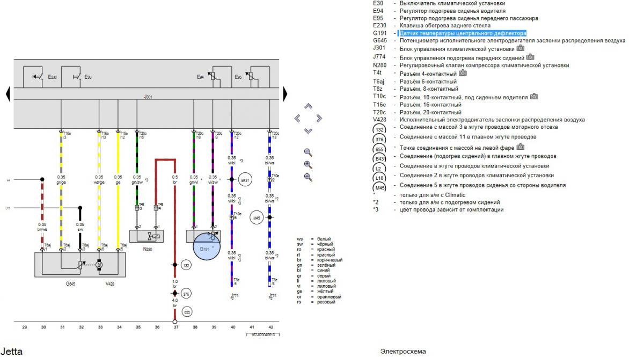Click the J774 label under the vi/bl wire
The height and width of the screenshot is (357, 644).
[x=234, y=295]
